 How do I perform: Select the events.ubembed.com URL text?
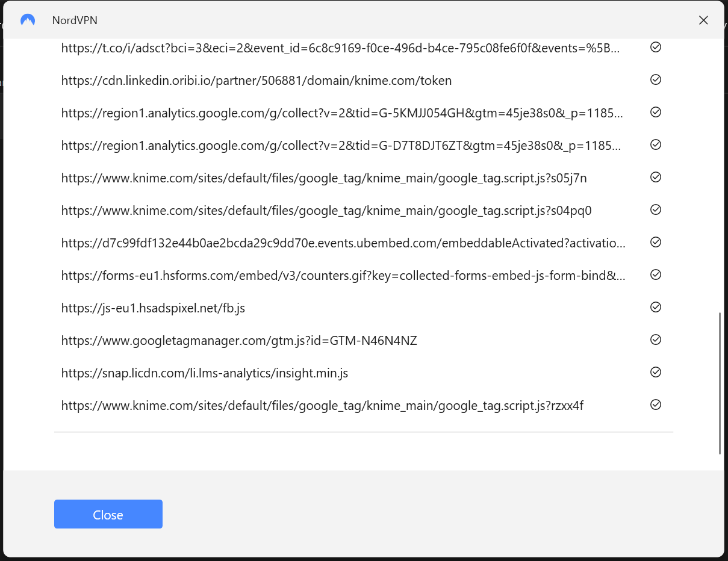pos(343,243)
